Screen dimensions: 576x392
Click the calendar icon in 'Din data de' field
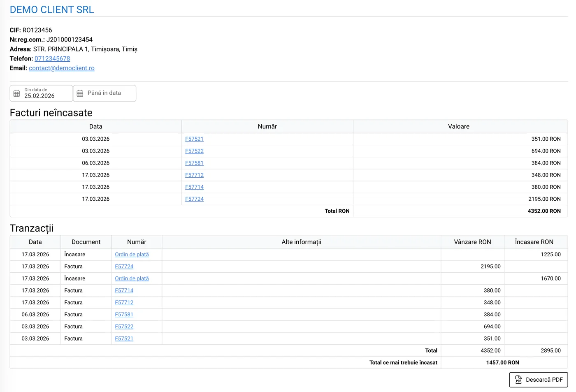(x=16, y=93)
